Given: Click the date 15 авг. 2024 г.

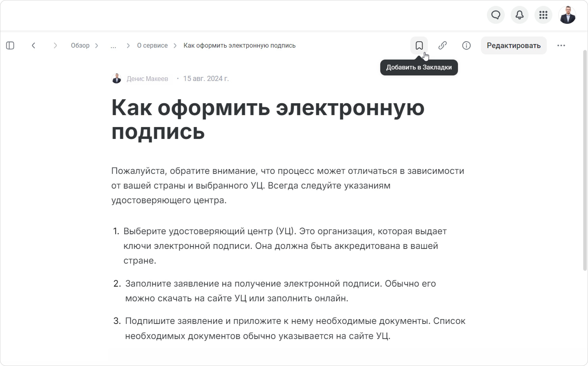Looking at the screenshot, I should [x=206, y=79].
